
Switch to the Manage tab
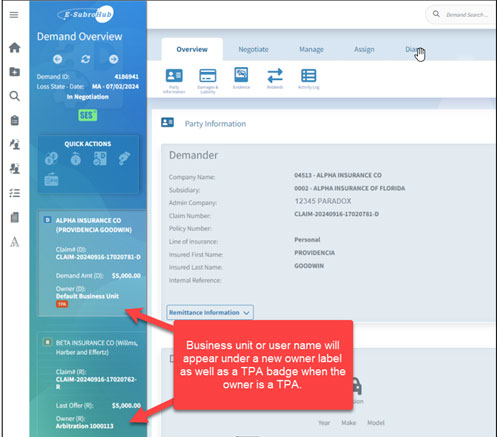point(311,49)
